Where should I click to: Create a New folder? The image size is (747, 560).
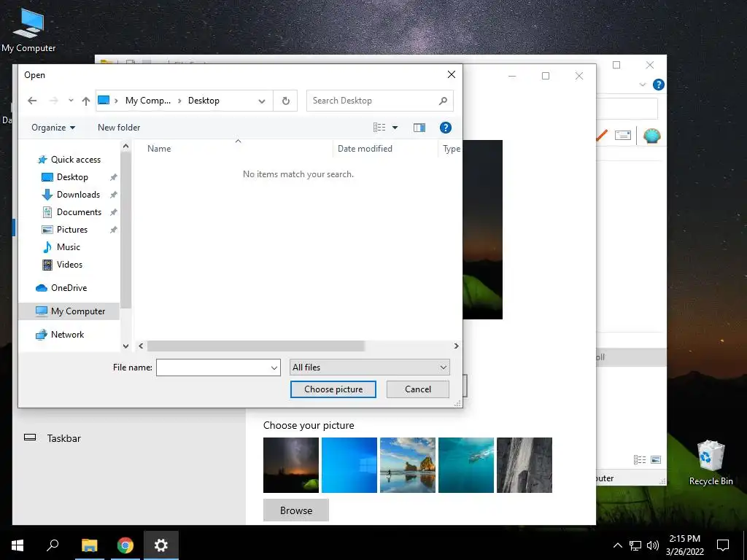(x=119, y=127)
